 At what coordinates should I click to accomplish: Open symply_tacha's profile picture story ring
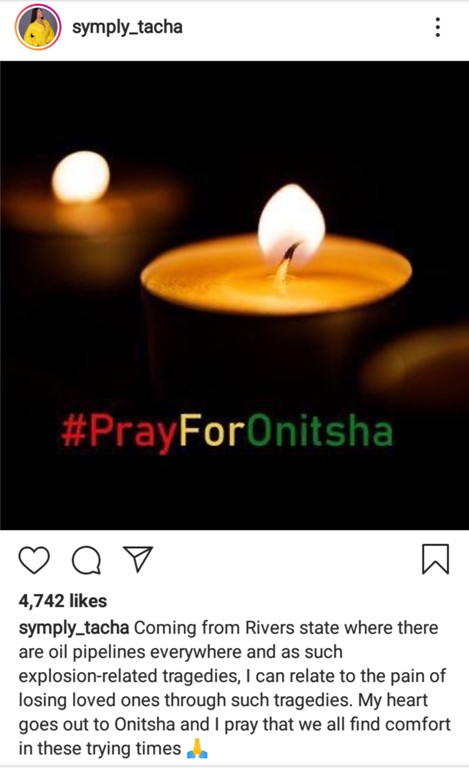coord(38,27)
